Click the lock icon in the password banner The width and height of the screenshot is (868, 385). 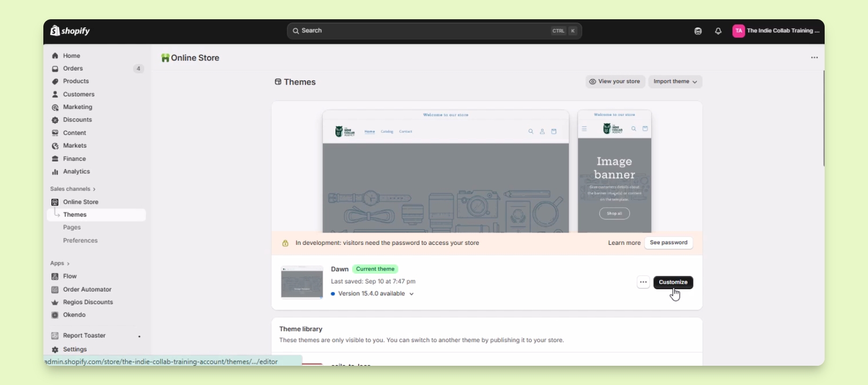(x=285, y=243)
